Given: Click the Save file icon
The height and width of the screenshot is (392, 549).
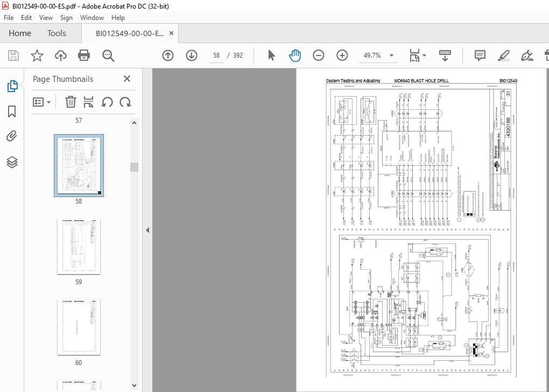Looking at the screenshot, I should (x=13, y=55).
